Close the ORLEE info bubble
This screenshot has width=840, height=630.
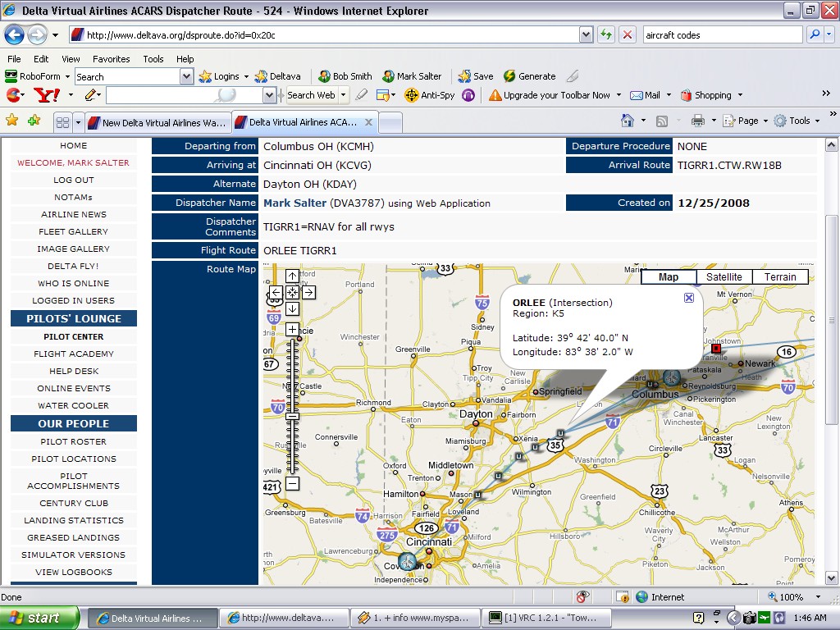(689, 298)
